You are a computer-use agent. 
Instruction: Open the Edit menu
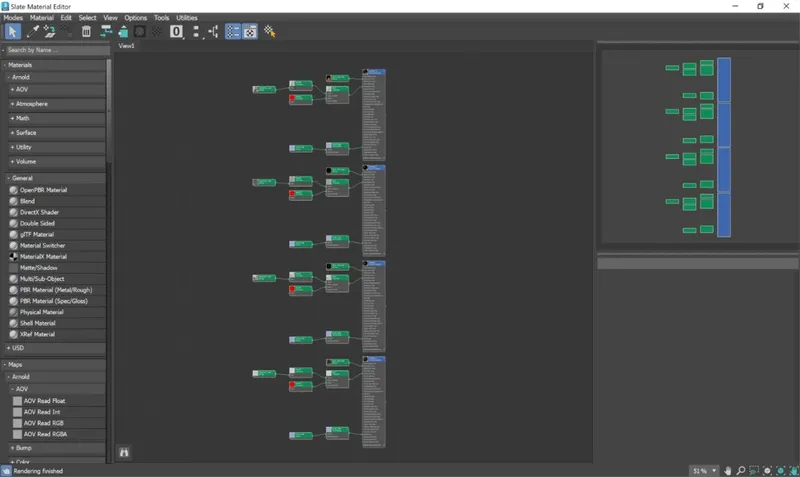pyautogui.click(x=66, y=17)
